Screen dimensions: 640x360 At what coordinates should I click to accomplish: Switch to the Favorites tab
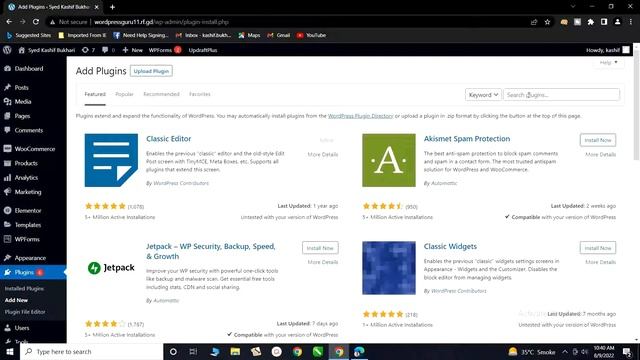point(200,94)
